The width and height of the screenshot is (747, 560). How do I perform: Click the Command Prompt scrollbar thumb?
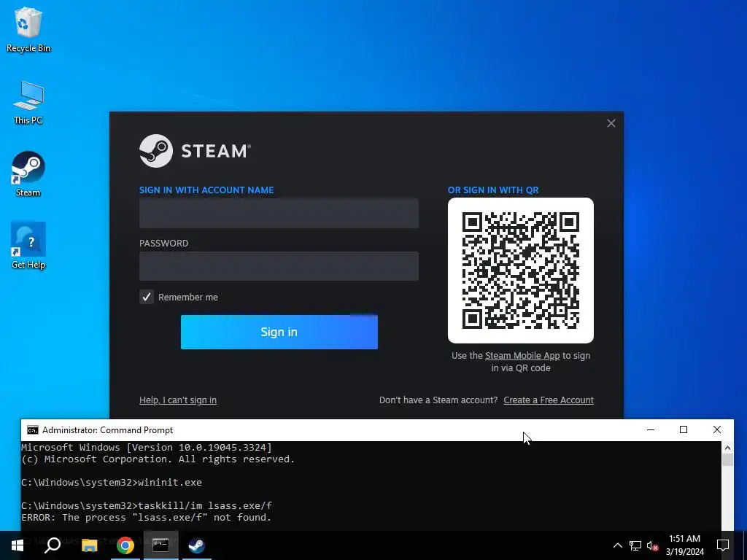coord(727,459)
